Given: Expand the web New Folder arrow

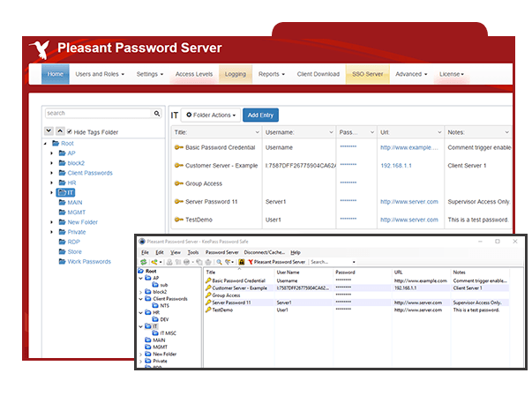Looking at the screenshot, I should [x=51, y=222].
